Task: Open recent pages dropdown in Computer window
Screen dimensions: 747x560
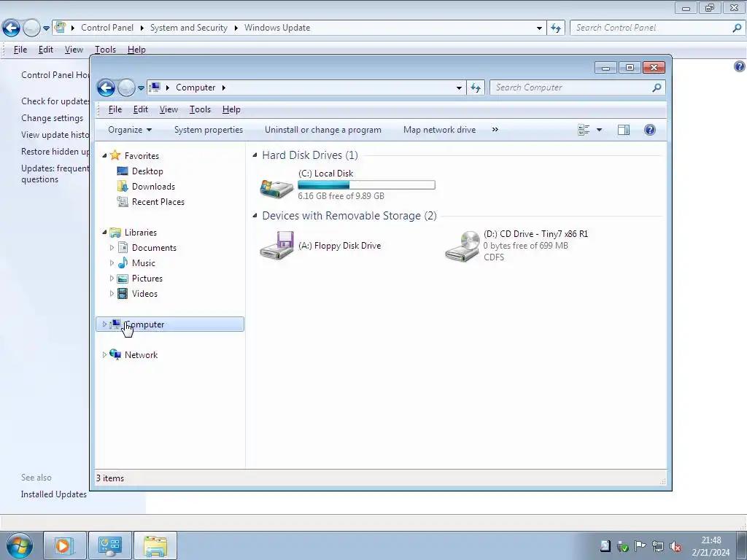Action: (x=141, y=87)
